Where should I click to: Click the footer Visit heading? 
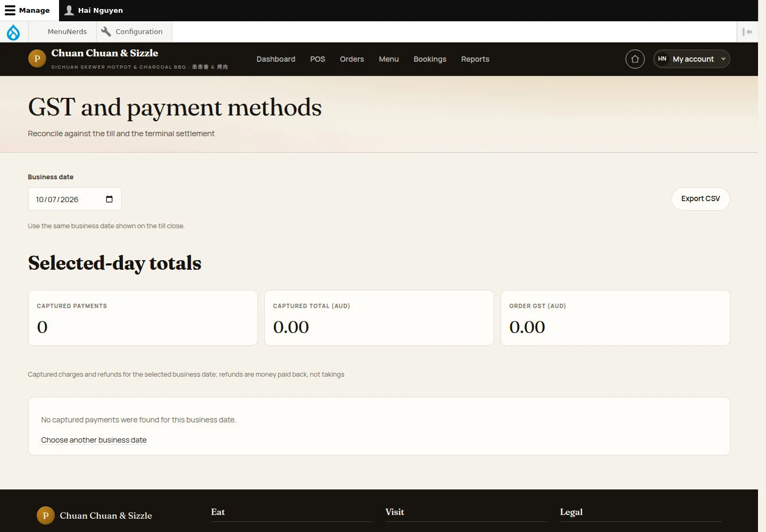coord(395,512)
